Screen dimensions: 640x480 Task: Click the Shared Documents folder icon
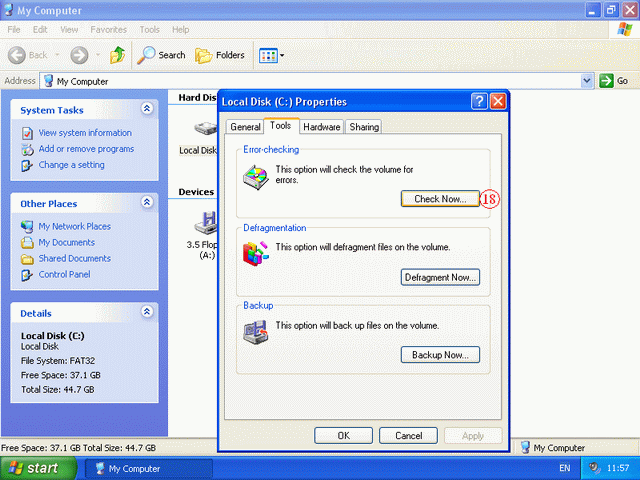tap(27, 259)
